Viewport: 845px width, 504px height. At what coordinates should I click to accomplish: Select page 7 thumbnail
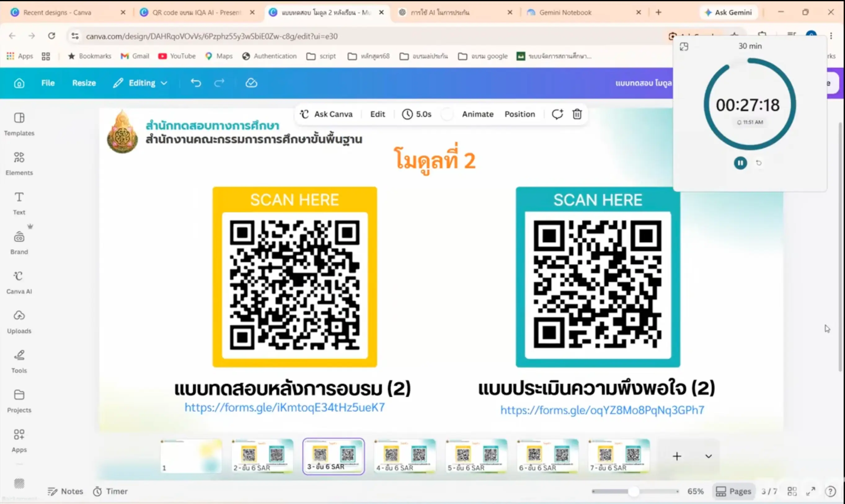point(619,456)
